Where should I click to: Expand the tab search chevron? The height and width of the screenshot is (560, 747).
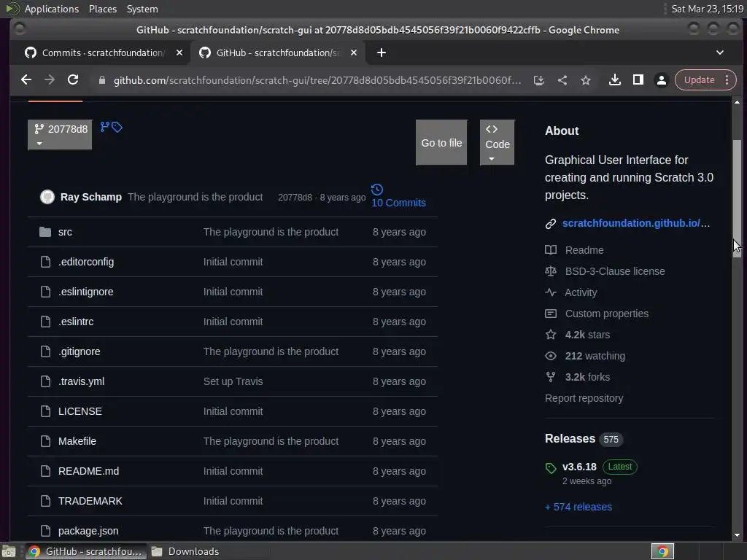[720, 52]
